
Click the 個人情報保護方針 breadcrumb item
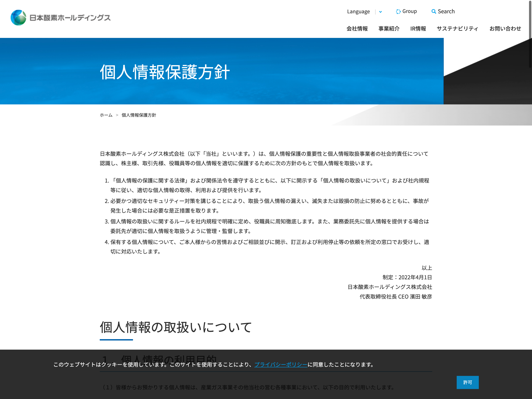pyautogui.click(x=139, y=115)
